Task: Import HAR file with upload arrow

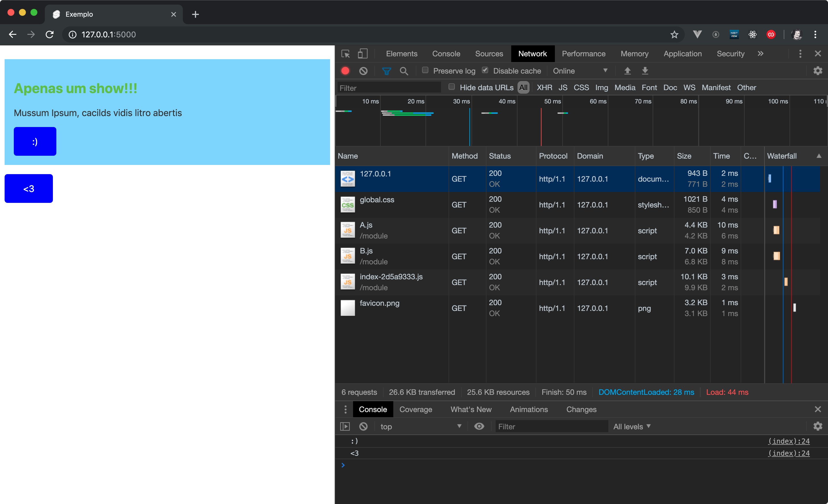Action: point(627,71)
